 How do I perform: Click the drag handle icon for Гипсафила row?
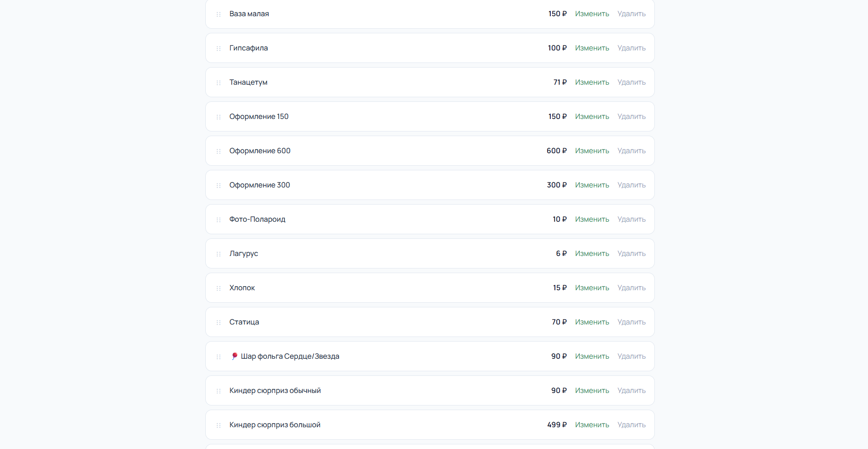(219, 49)
